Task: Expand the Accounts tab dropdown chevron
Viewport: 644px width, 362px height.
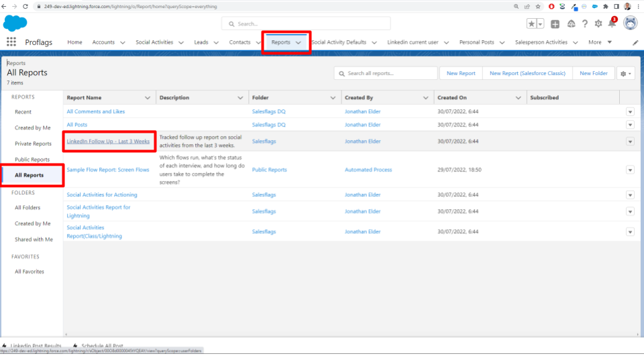Action: [122, 43]
